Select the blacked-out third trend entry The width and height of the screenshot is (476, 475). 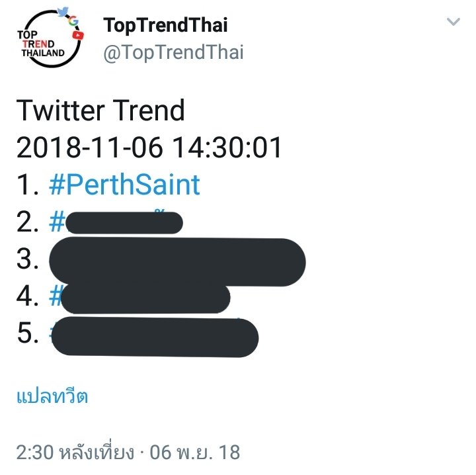coord(177,262)
